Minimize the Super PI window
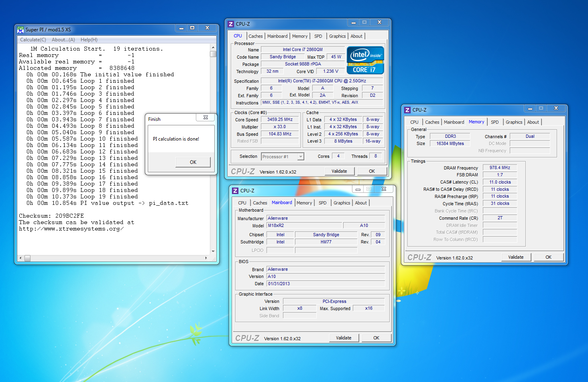This screenshot has width=588, height=382. pyautogui.click(x=181, y=28)
